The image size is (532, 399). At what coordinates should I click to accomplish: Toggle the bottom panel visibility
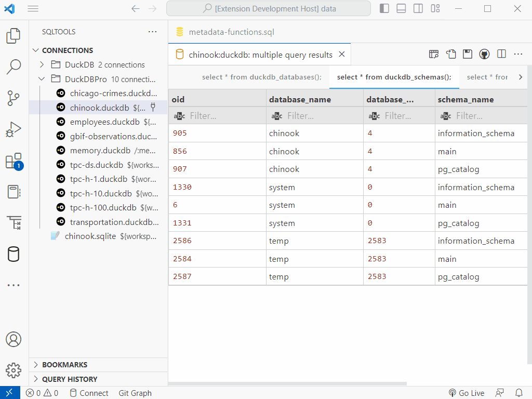(401, 9)
